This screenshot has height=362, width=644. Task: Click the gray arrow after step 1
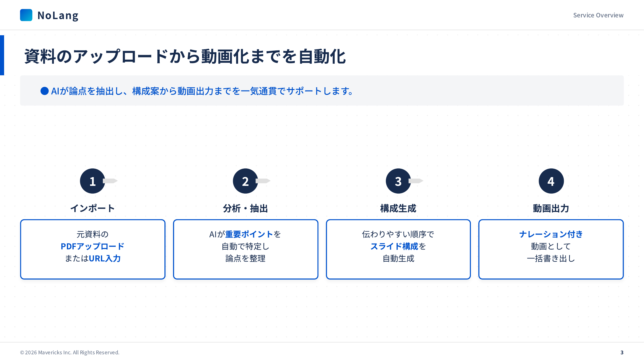[x=111, y=181]
